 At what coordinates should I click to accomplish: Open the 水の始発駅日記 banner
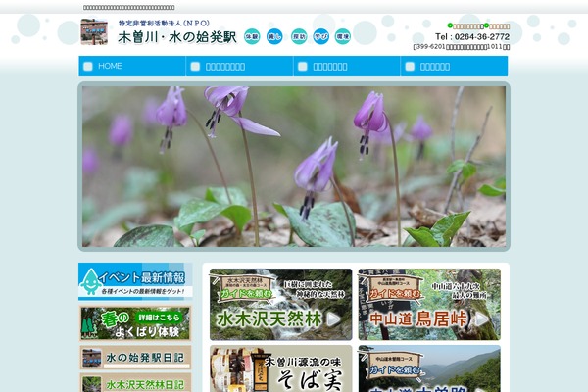coord(135,357)
